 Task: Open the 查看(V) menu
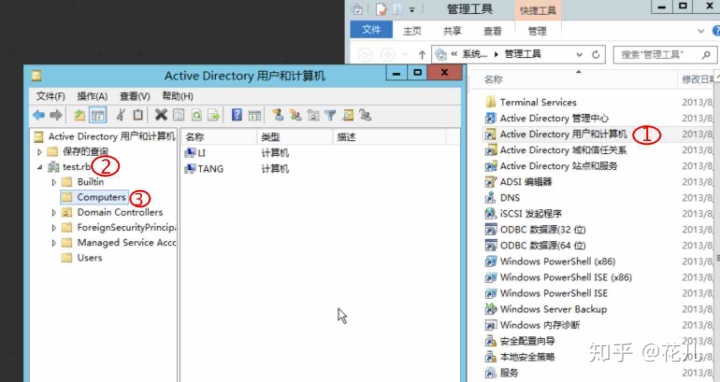coord(135,96)
